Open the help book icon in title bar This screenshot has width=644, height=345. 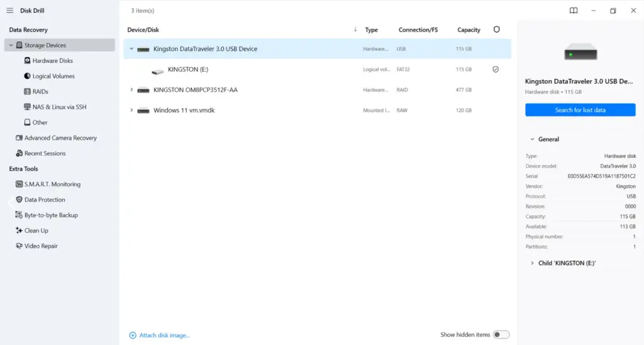point(574,11)
